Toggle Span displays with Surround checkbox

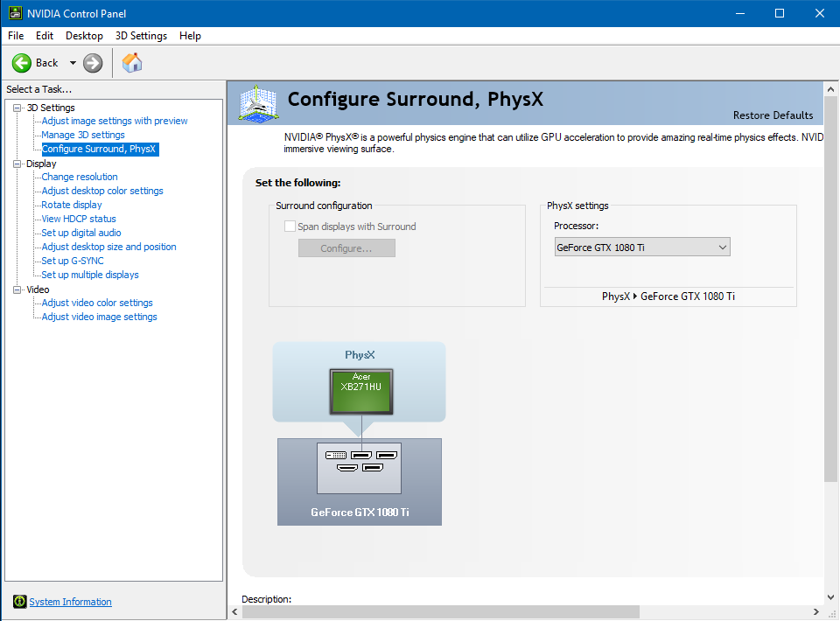coord(290,227)
